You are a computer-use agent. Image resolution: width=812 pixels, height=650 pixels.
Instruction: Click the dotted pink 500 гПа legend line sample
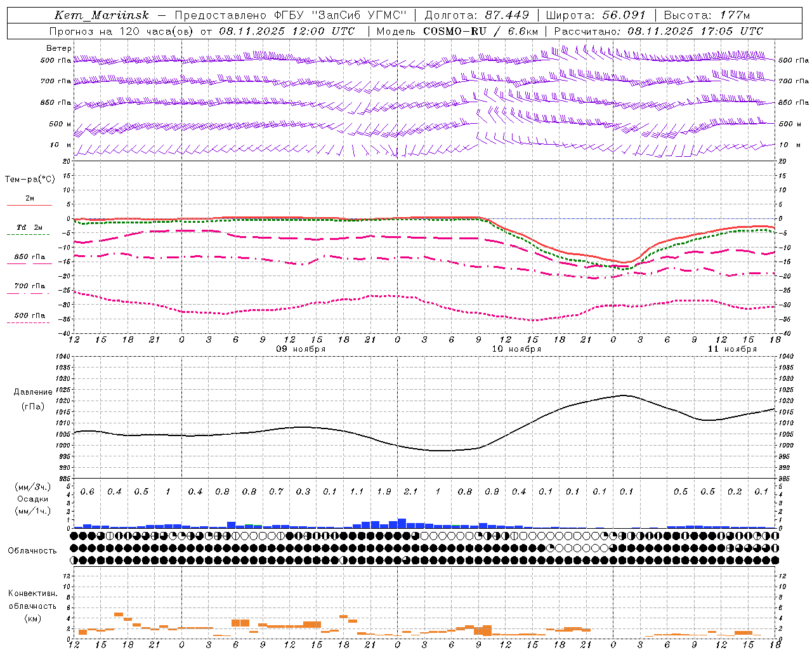pos(29,322)
